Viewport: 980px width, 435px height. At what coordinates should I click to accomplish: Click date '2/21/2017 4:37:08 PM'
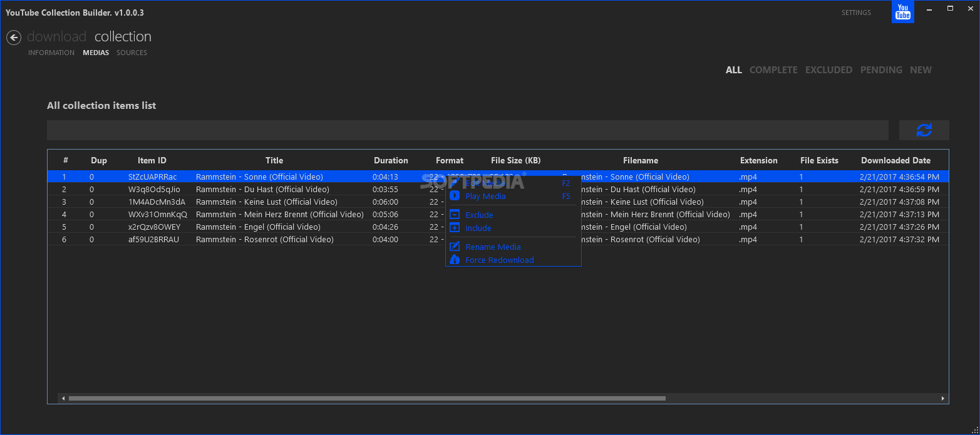coord(899,202)
